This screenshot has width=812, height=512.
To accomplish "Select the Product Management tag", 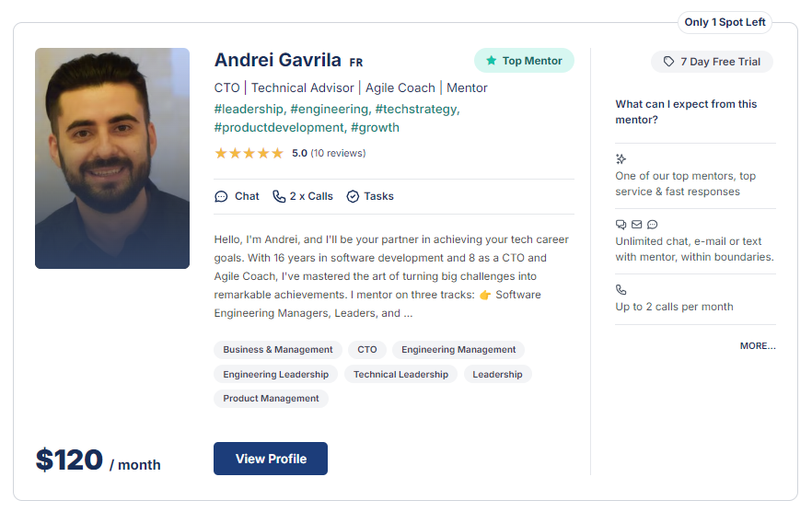I will pyautogui.click(x=271, y=399).
